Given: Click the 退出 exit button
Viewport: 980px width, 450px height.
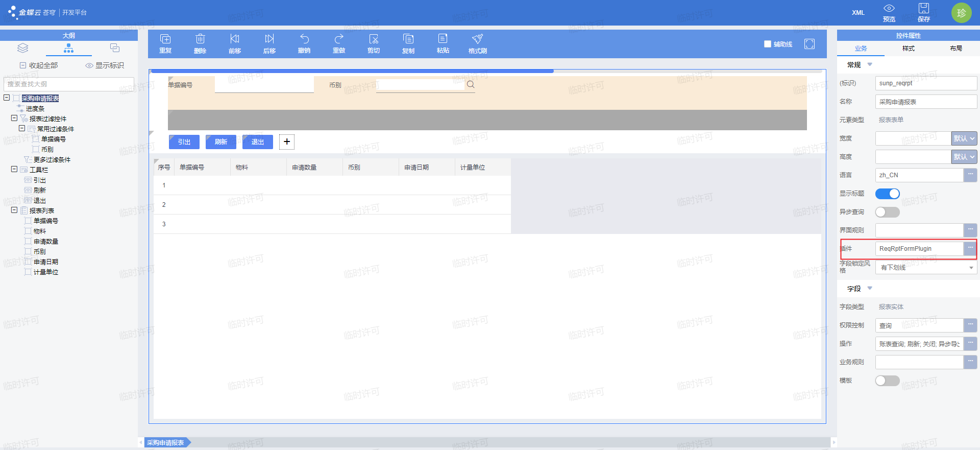Looking at the screenshot, I should [x=258, y=142].
